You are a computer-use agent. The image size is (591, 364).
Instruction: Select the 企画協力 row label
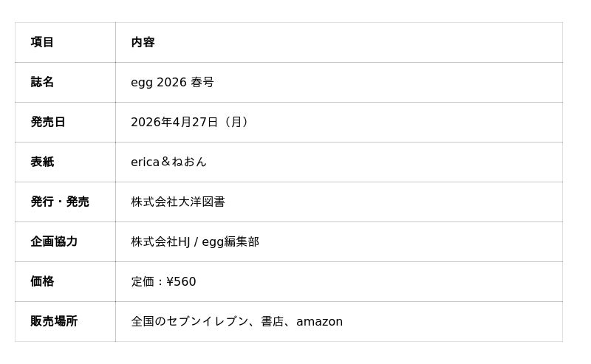tap(54, 241)
